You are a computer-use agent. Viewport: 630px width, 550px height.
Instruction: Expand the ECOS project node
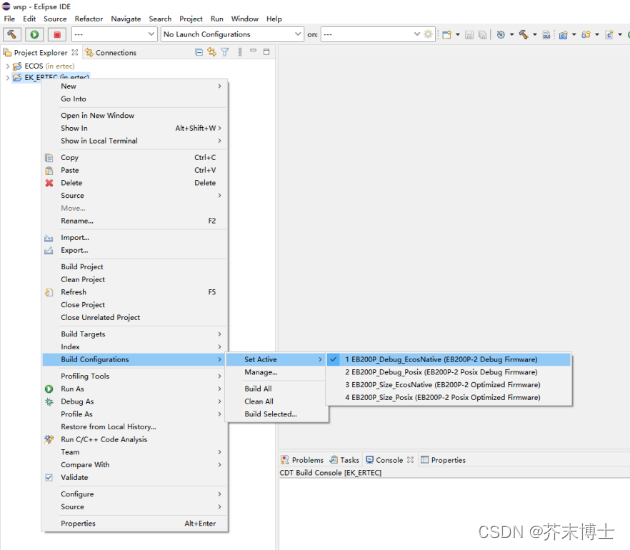tap(8, 66)
